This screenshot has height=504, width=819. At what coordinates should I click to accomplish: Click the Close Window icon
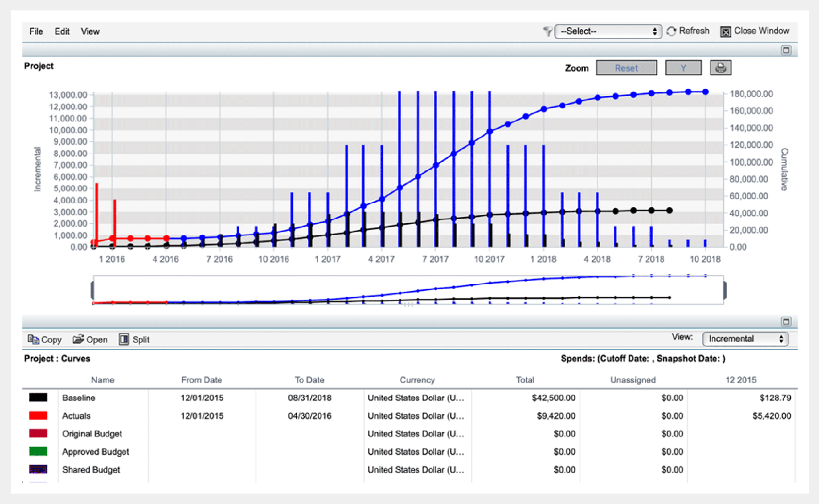(x=725, y=32)
